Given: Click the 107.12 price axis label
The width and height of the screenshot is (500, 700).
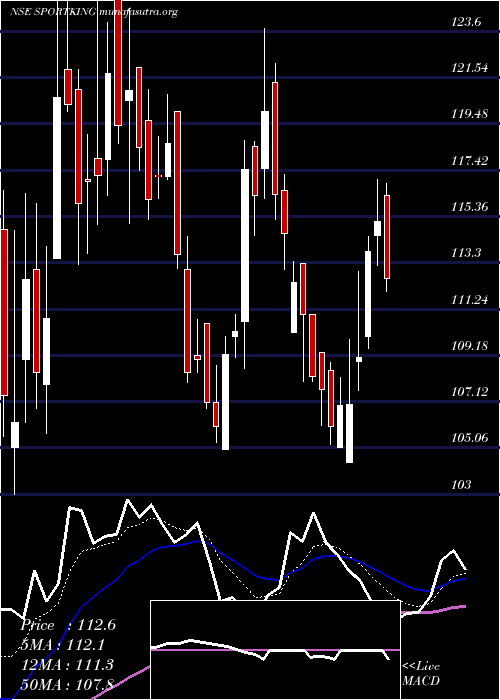Looking at the screenshot, I should click(x=469, y=392).
